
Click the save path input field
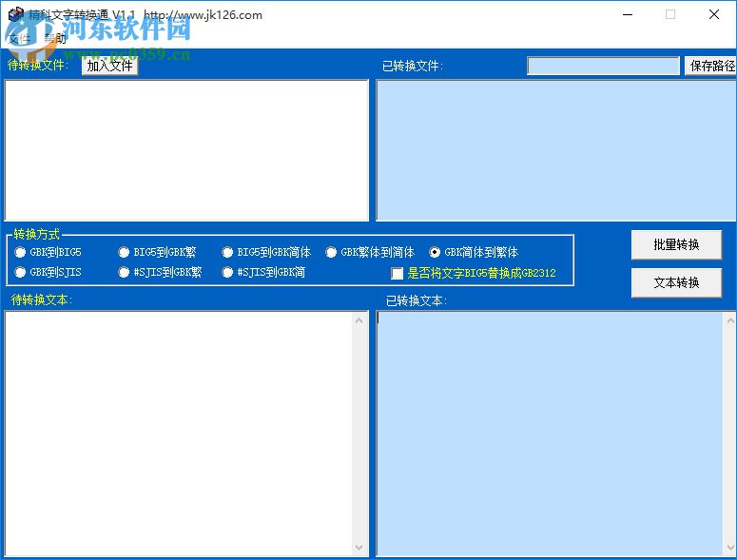coord(603,66)
